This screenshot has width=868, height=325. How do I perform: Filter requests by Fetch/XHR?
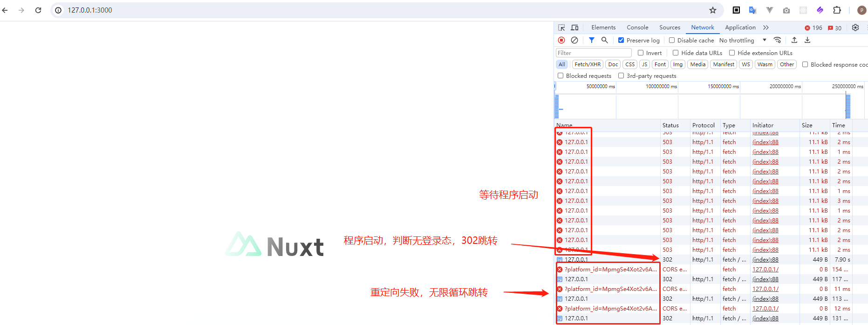tap(588, 64)
